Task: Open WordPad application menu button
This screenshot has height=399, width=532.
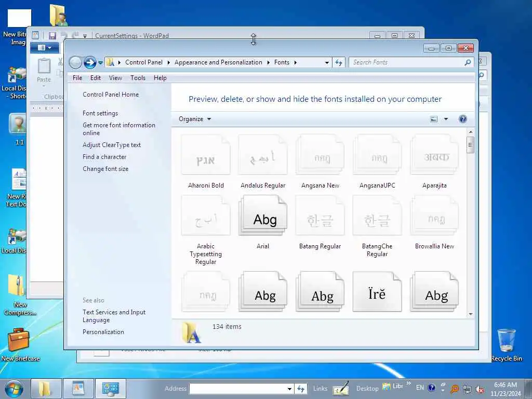Action: coord(45,48)
